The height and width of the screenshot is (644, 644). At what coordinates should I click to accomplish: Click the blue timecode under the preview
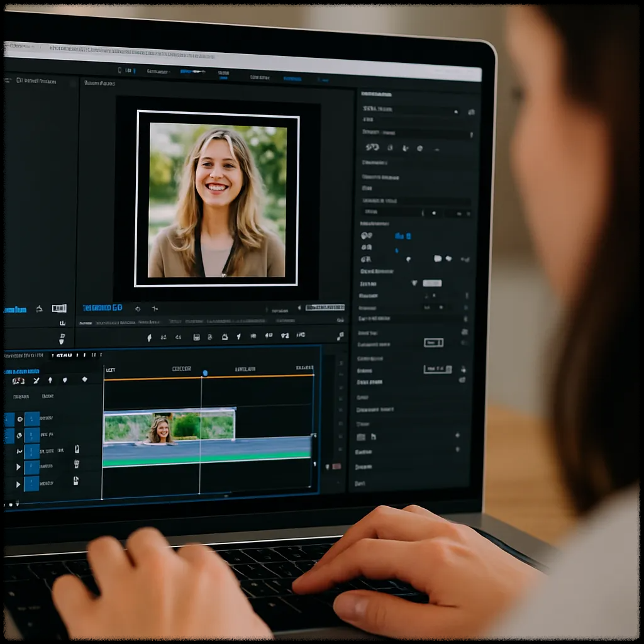(103, 308)
